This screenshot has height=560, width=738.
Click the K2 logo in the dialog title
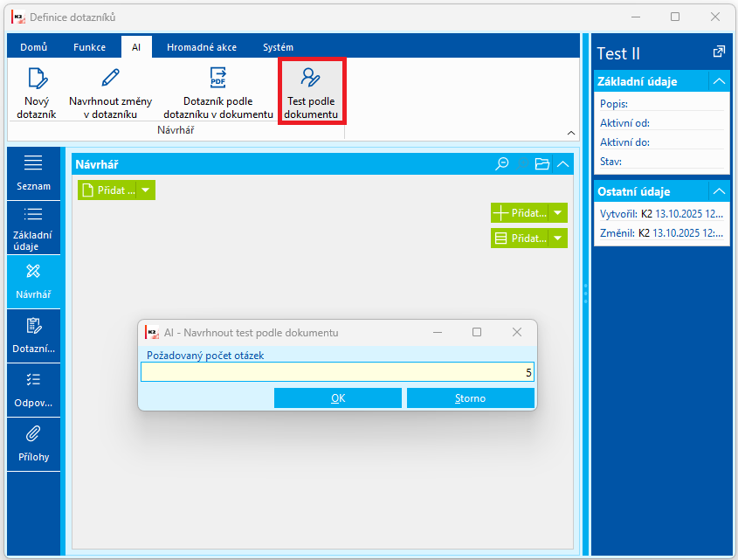(152, 333)
